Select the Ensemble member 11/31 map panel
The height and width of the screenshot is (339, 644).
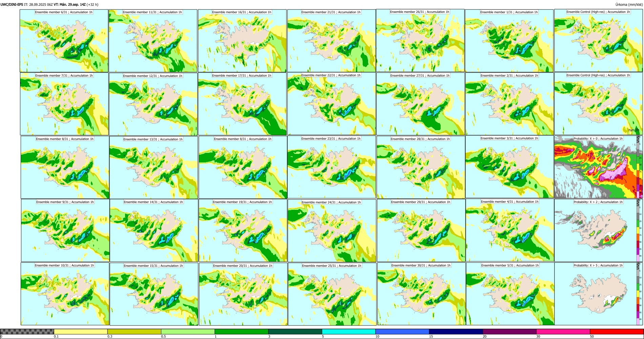[x=153, y=41]
